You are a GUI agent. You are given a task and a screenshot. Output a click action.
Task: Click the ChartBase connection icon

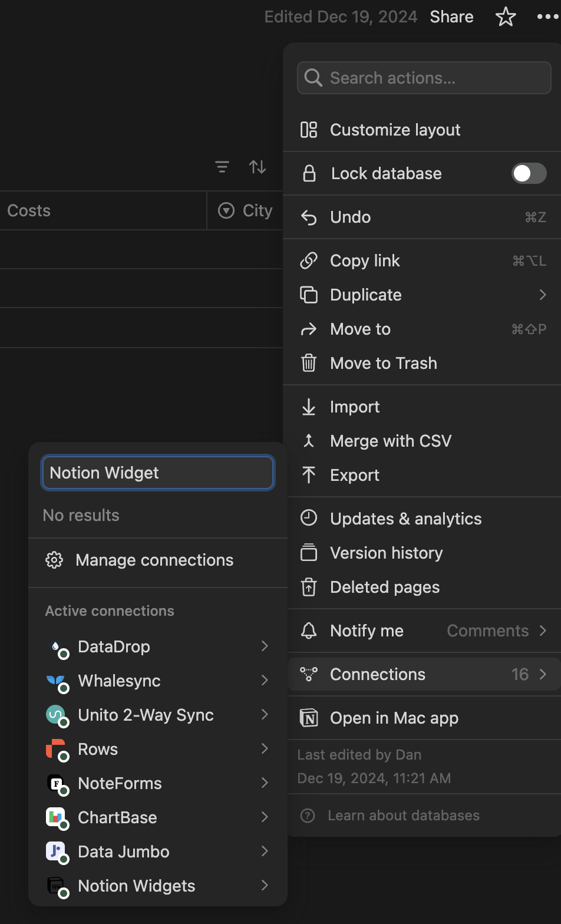(55, 817)
